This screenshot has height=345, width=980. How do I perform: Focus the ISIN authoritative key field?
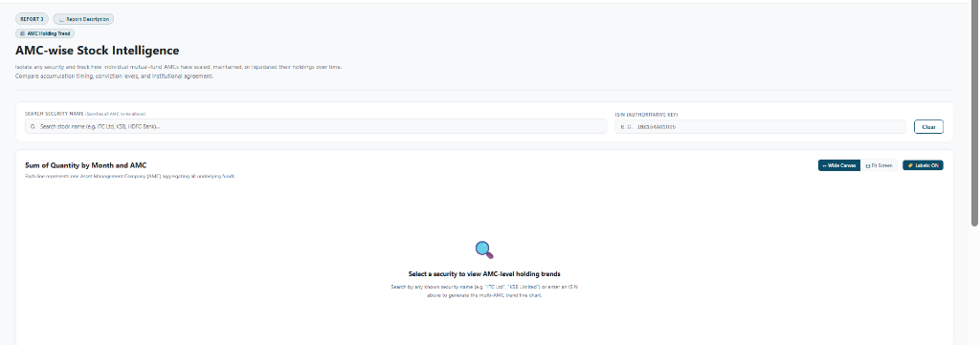(x=760, y=127)
